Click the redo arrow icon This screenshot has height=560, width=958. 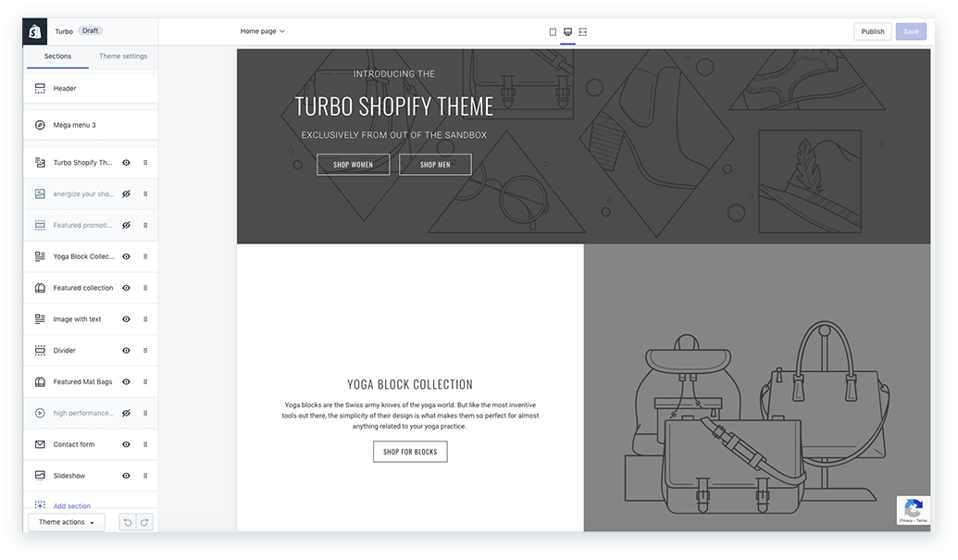(143, 523)
